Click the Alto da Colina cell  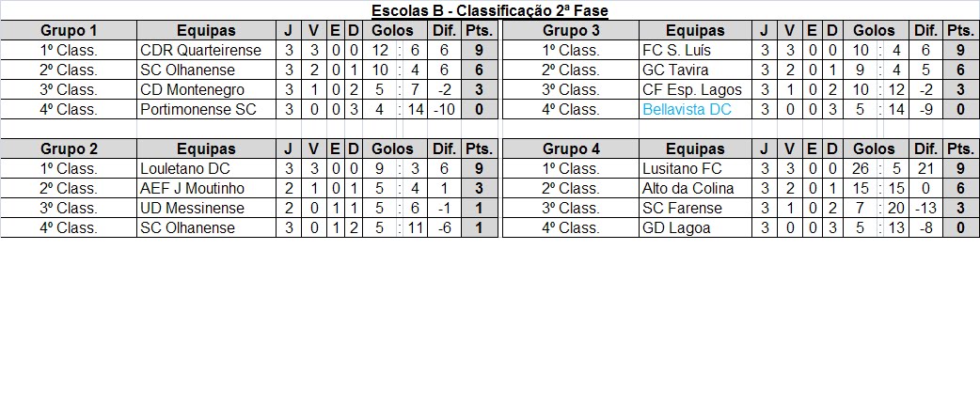click(x=695, y=189)
